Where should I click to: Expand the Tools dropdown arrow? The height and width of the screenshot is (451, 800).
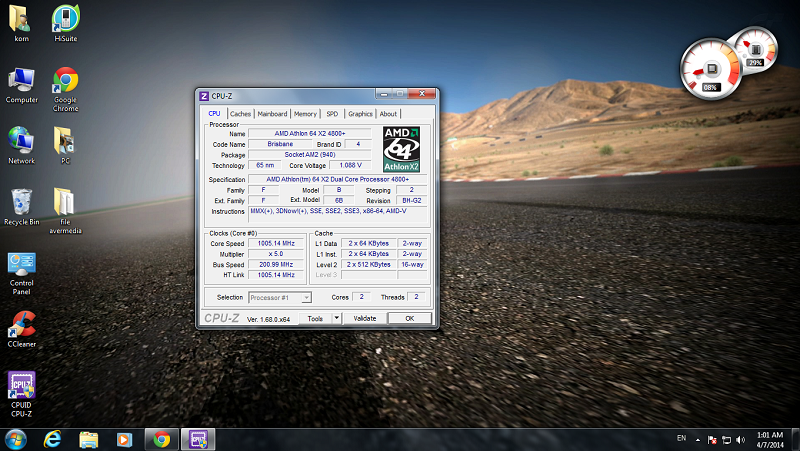click(x=337, y=318)
